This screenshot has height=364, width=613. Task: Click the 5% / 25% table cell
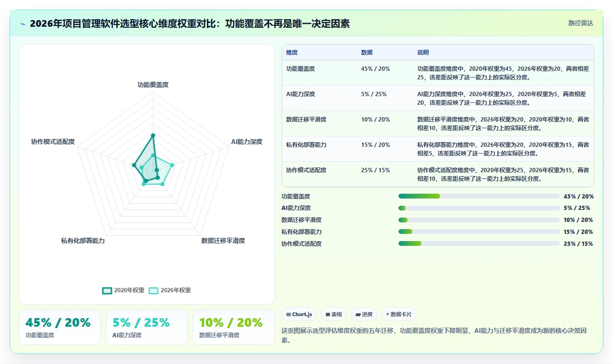pyautogui.click(x=374, y=94)
